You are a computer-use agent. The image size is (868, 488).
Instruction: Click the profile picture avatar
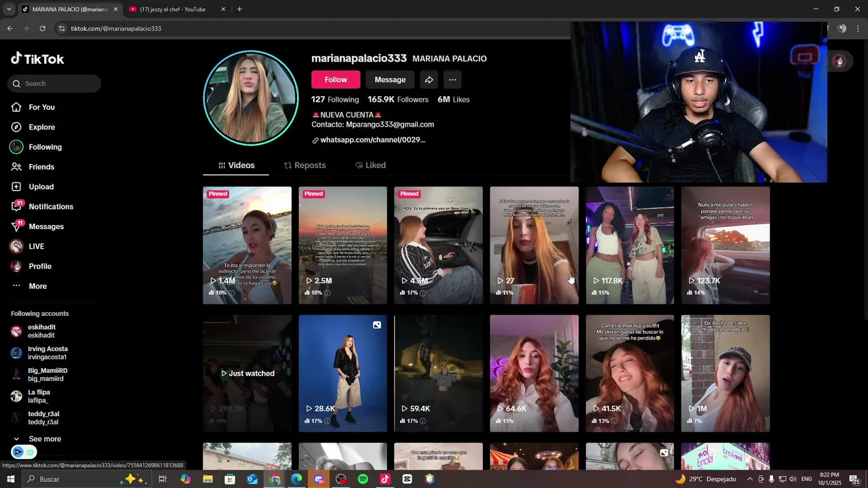click(251, 98)
